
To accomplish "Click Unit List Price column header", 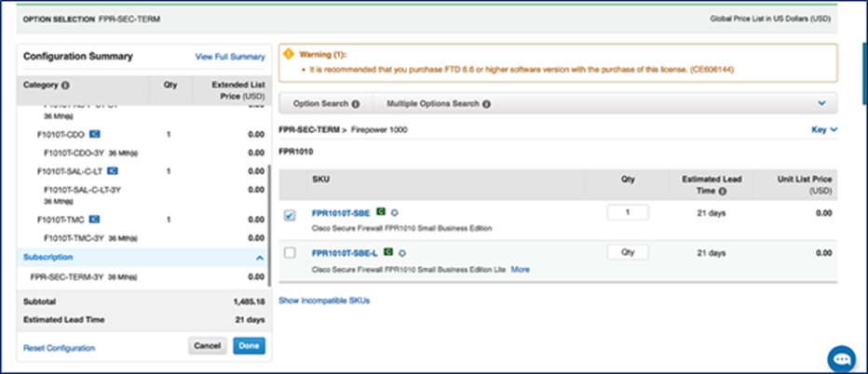I will (803, 185).
